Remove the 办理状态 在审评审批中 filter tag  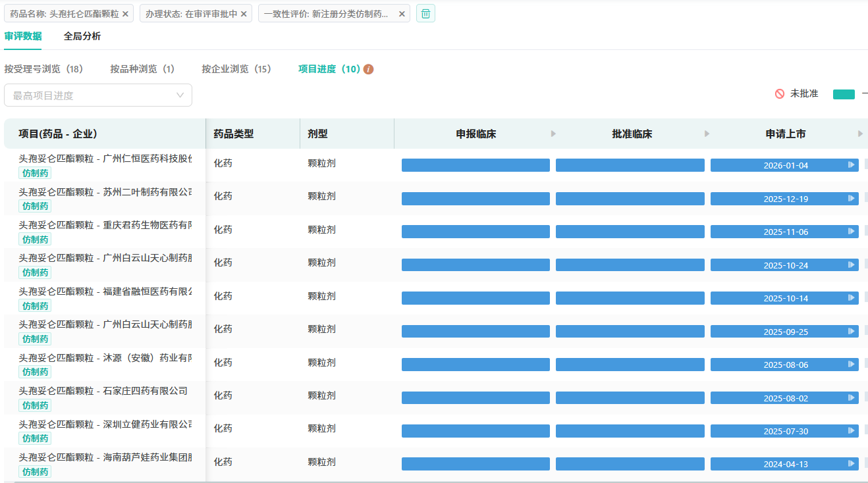coord(244,14)
